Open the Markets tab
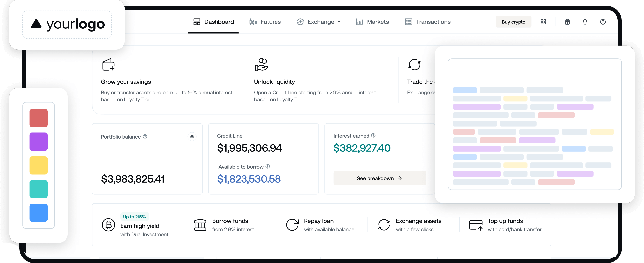The image size is (644, 263). (x=372, y=22)
